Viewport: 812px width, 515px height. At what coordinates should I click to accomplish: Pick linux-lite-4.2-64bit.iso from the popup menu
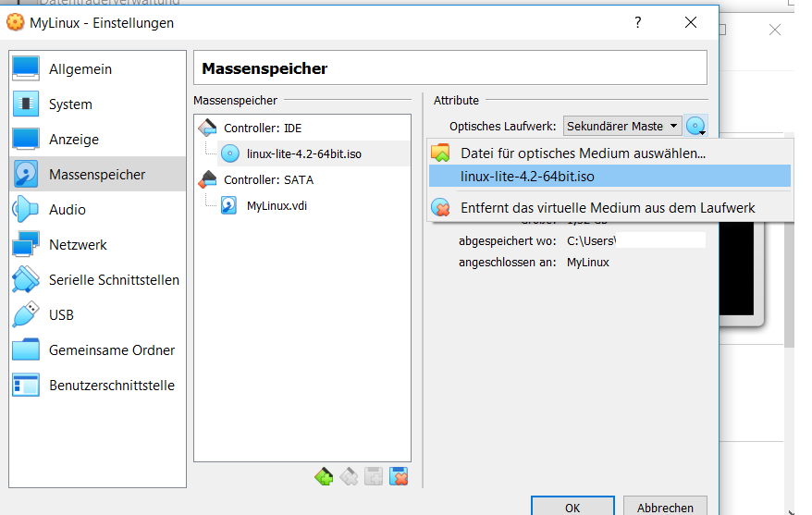tap(609, 176)
